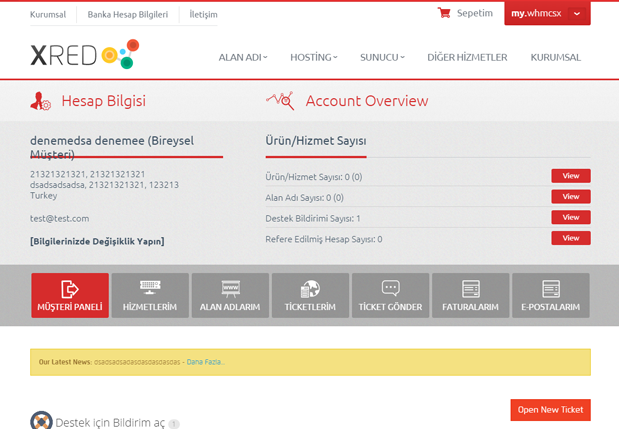Click View button for Destek Bildirimi Sayısı
This screenshot has height=429, width=619.
570,217
